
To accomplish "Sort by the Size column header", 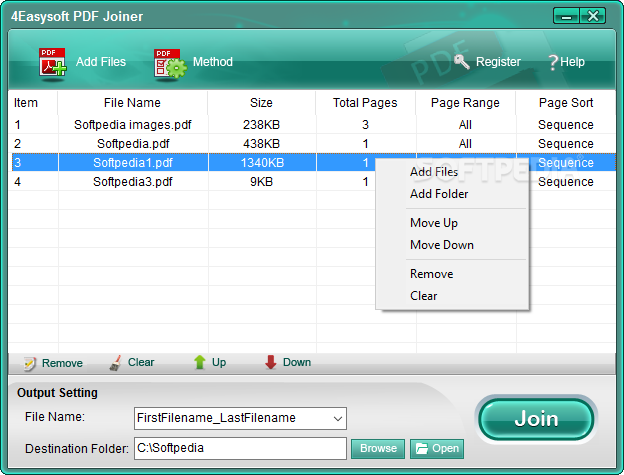I will [261, 103].
